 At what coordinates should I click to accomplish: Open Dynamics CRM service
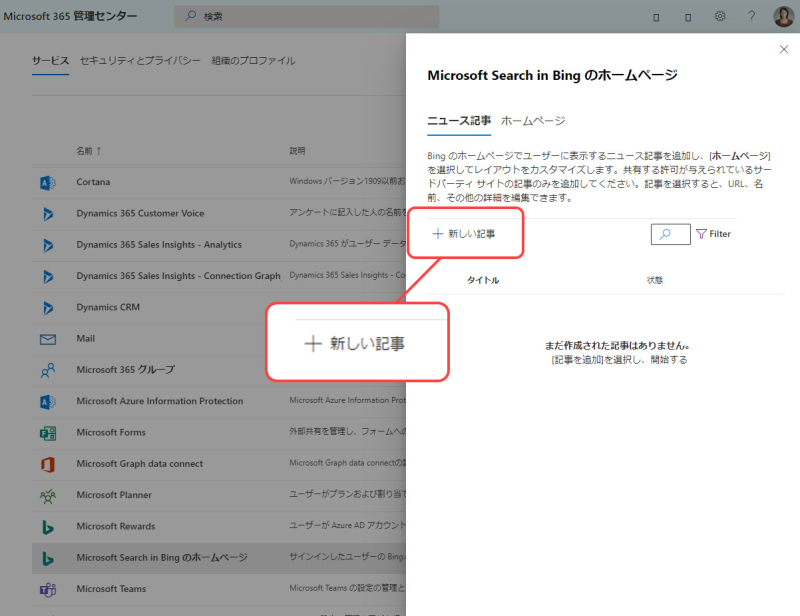tap(108, 307)
